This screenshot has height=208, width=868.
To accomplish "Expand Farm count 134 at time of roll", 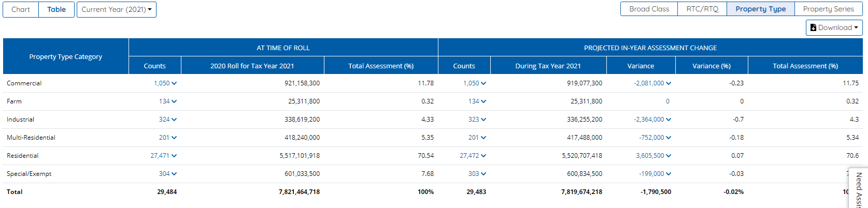I will tap(168, 101).
